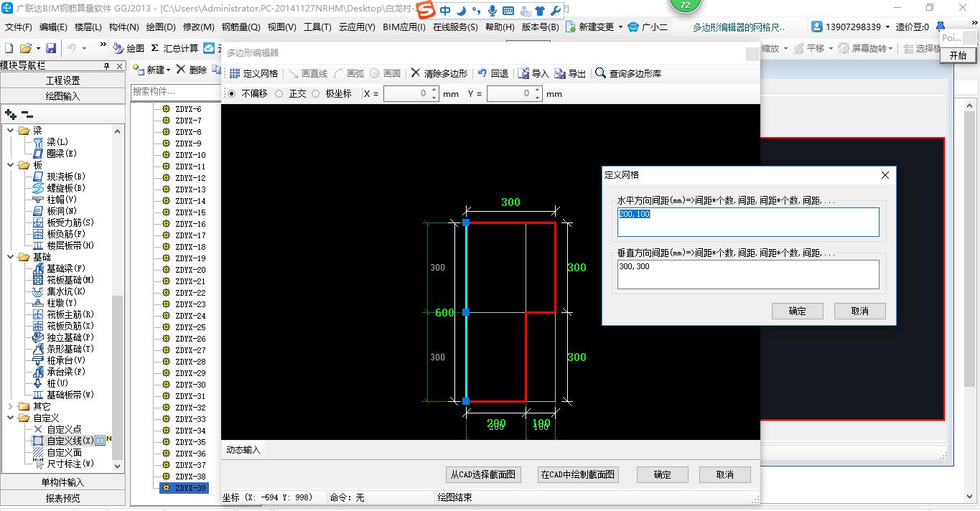This screenshot has width=980, height=511.
Task: Expand the 其它 tree folder
Action: click(x=11, y=406)
